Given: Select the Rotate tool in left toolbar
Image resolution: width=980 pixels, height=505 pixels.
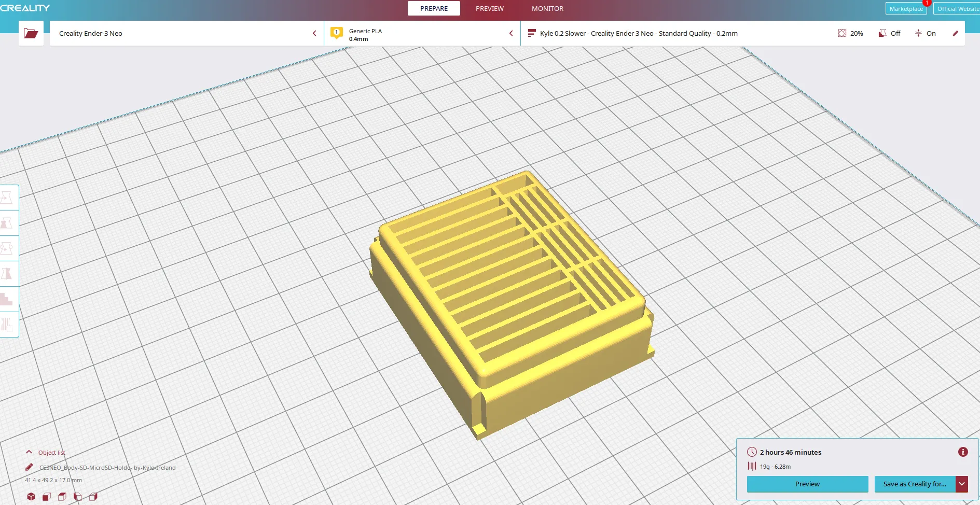Looking at the screenshot, I should 7,248.
